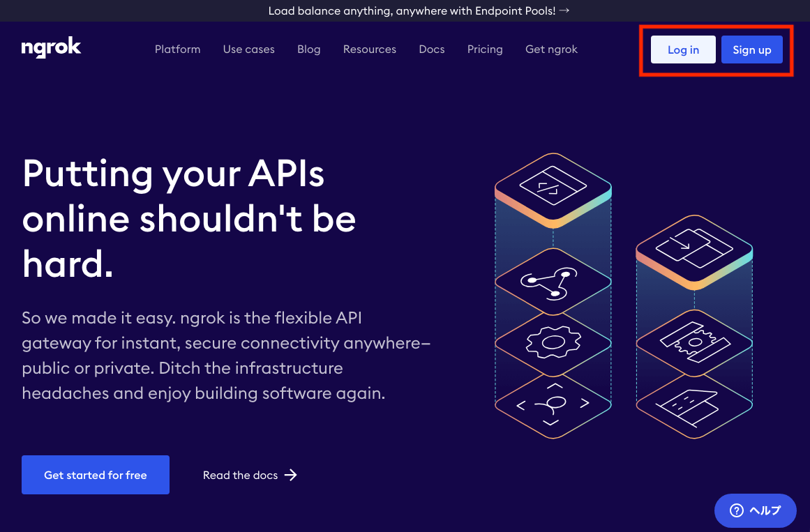This screenshot has width=810, height=532.
Task: Open the Get ngrok page
Action: [552, 49]
